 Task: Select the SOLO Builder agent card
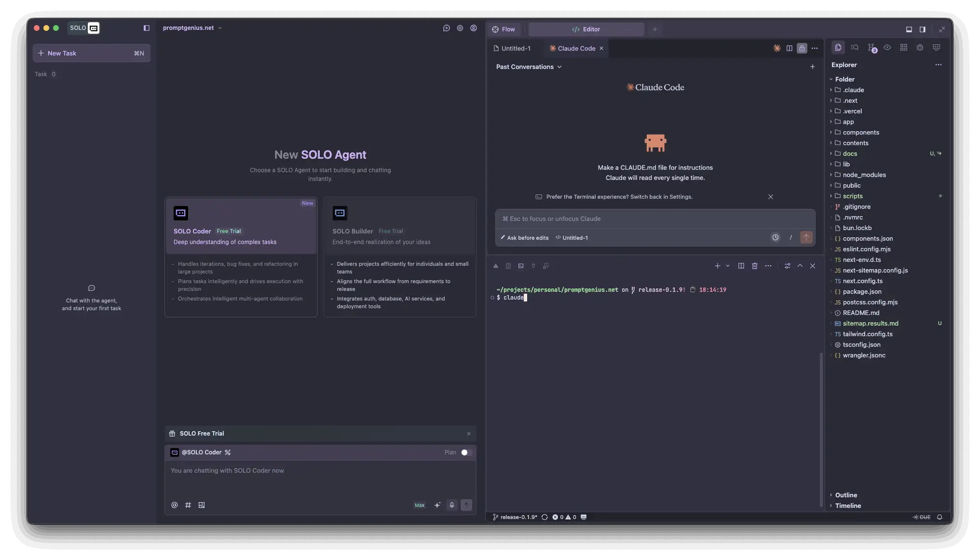coord(400,256)
